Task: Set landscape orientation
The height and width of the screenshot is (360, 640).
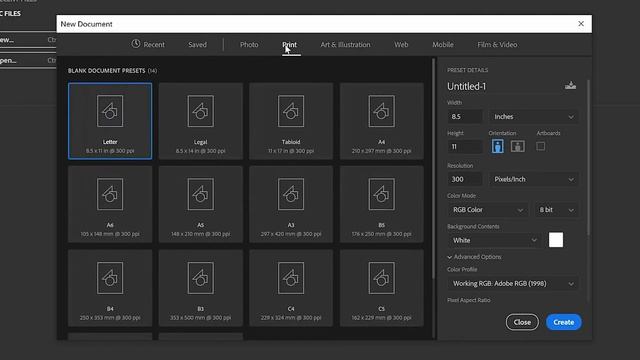Action: (x=518, y=146)
